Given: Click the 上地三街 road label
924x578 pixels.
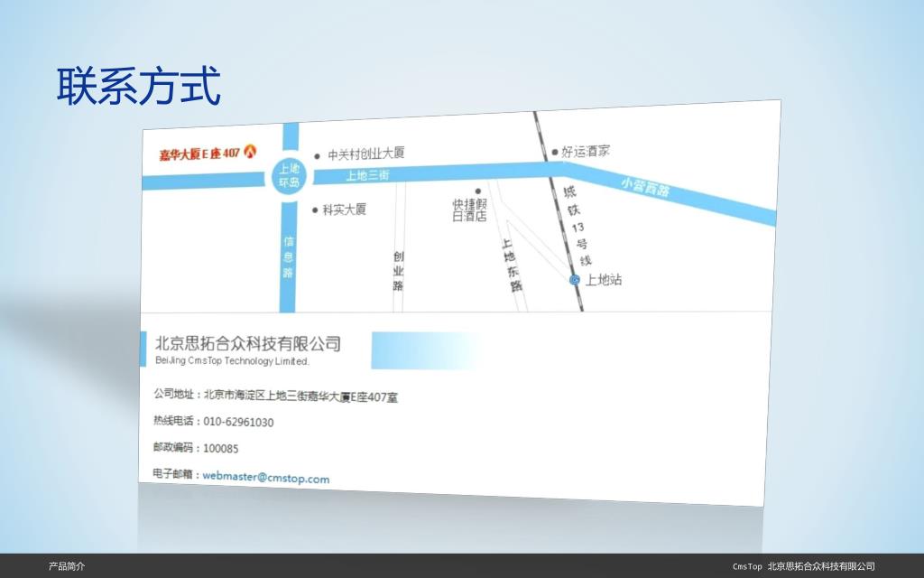Looking at the screenshot, I should pyautogui.click(x=368, y=175).
